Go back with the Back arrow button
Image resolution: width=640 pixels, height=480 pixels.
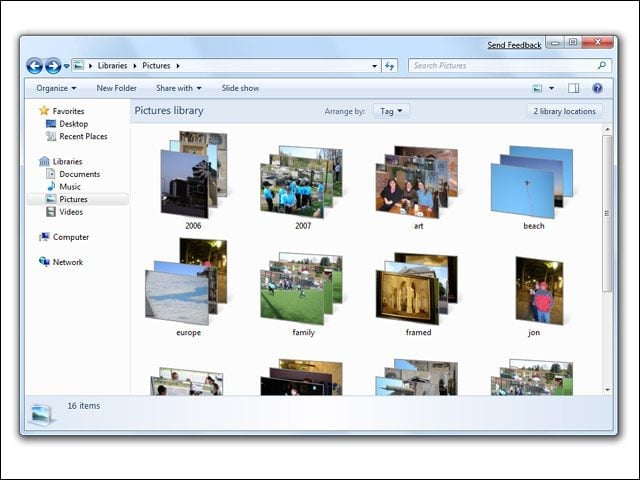click(x=35, y=66)
